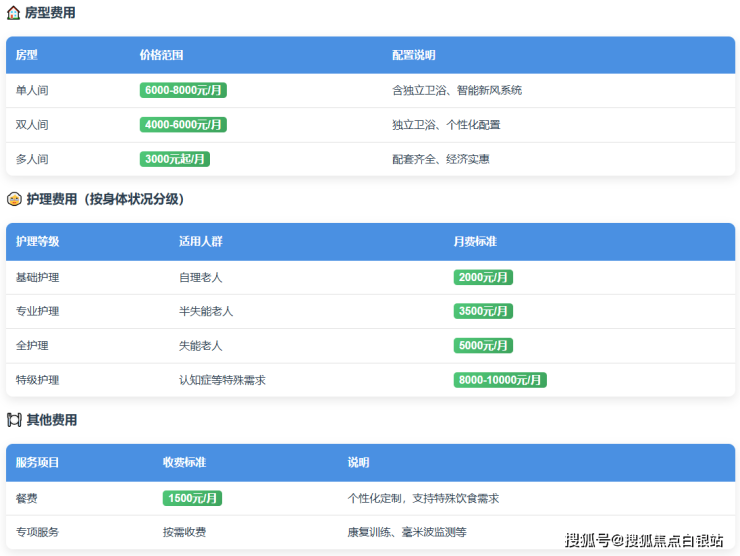The width and height of the screenshot is (740, 556).
Task: Select the 8000-10000元/月 special care badge
Action: click(500, 380)
